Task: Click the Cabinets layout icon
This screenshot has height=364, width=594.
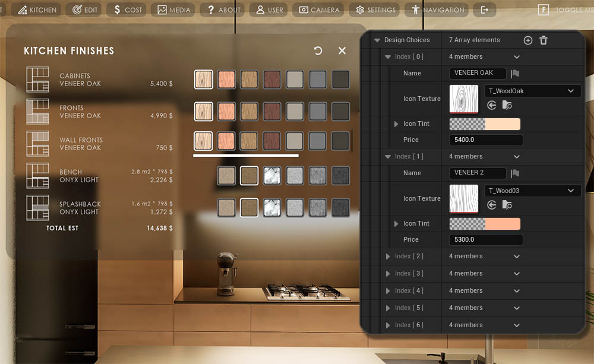Action: tap(37, 80)
